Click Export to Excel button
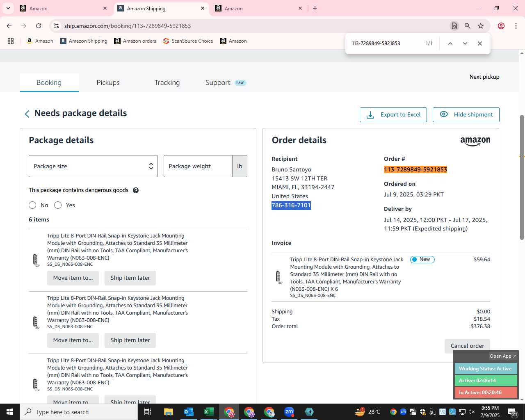This screenshot has width=525, height=420. tap(393, 115)
